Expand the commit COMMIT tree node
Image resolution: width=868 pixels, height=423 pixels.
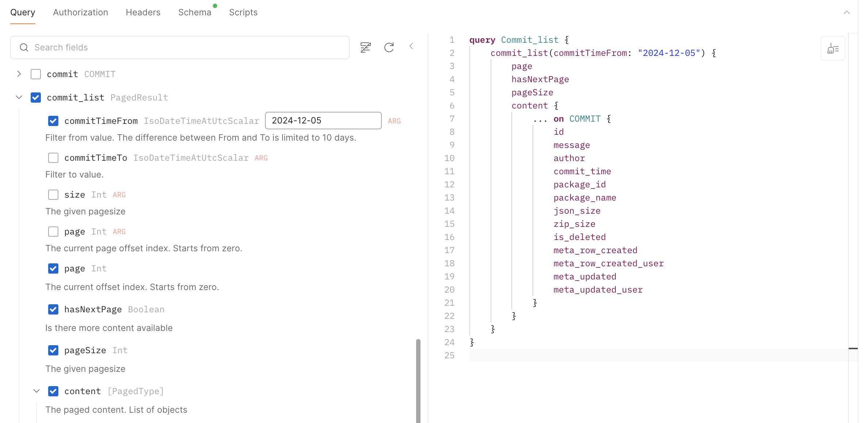19,74
